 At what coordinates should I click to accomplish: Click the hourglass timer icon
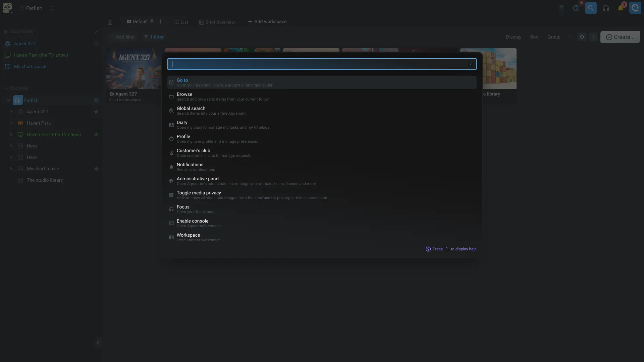pos(561,8)
